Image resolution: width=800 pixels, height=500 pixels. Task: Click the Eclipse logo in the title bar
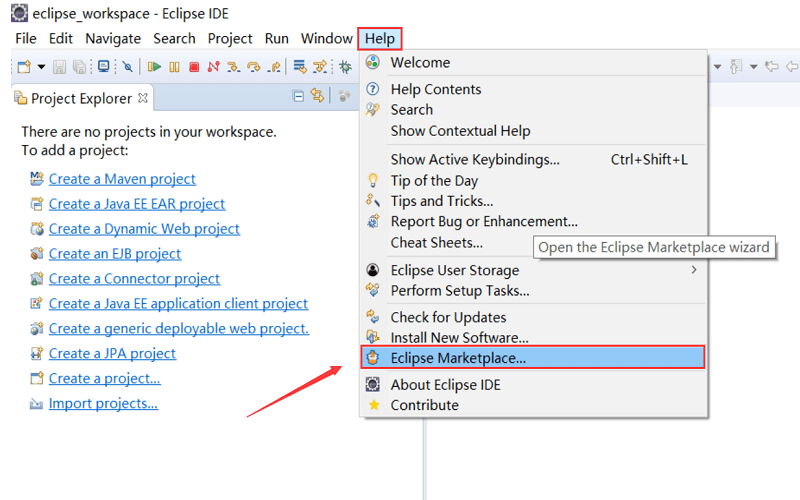coord(19,13)
